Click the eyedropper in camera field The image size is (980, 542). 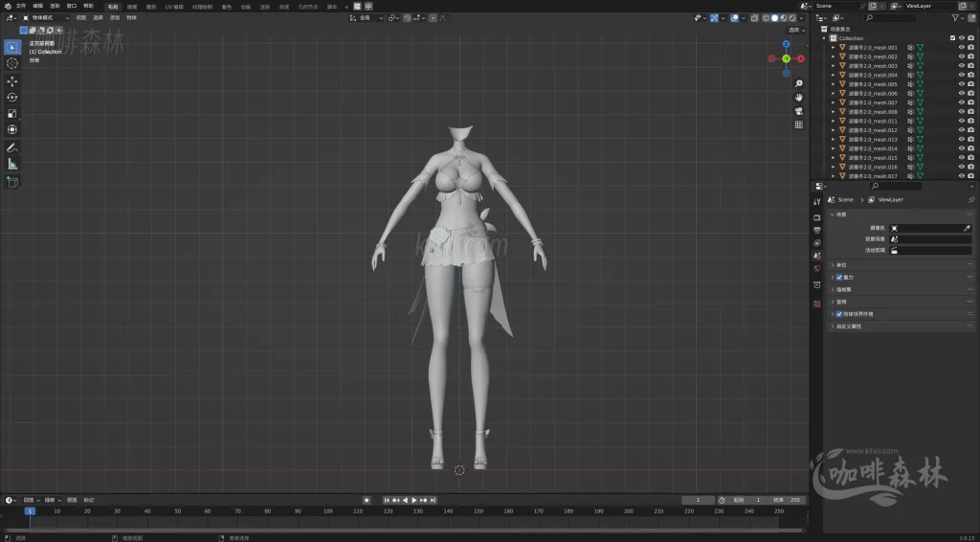point(967,228)
